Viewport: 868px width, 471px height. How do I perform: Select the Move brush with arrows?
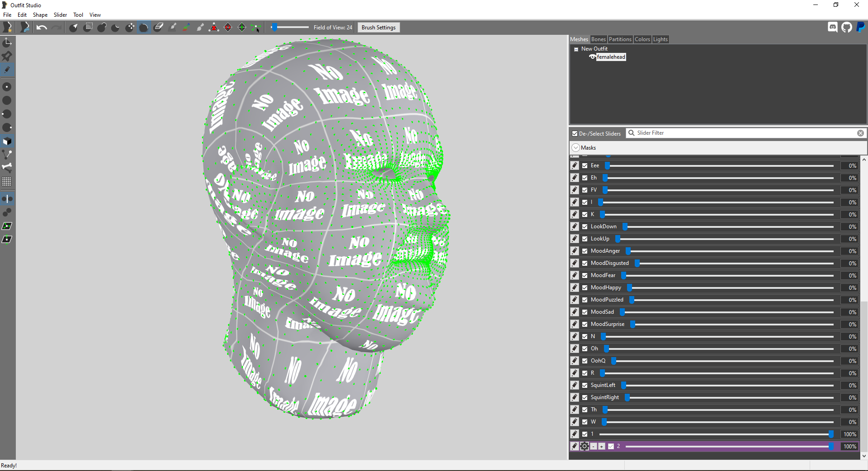tap(130, 28)
